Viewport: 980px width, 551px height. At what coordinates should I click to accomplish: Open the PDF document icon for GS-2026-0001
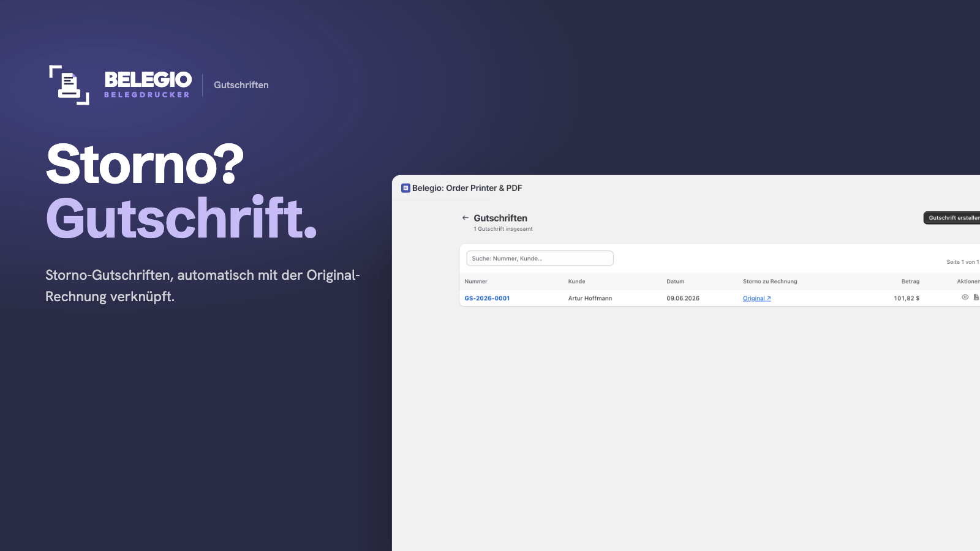[x=976, y=298]
